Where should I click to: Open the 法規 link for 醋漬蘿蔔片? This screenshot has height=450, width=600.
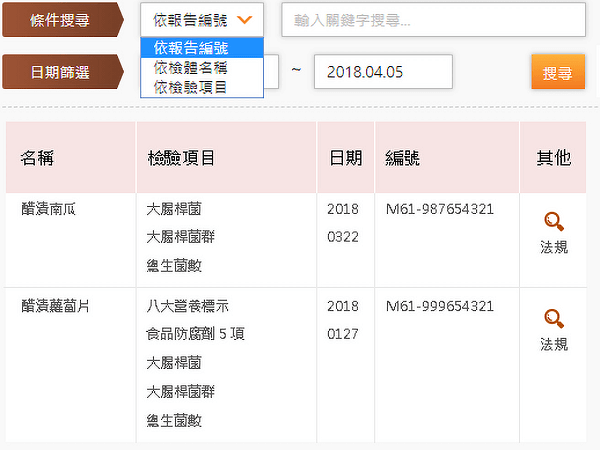pyautogui.click(x=553, y=344)
